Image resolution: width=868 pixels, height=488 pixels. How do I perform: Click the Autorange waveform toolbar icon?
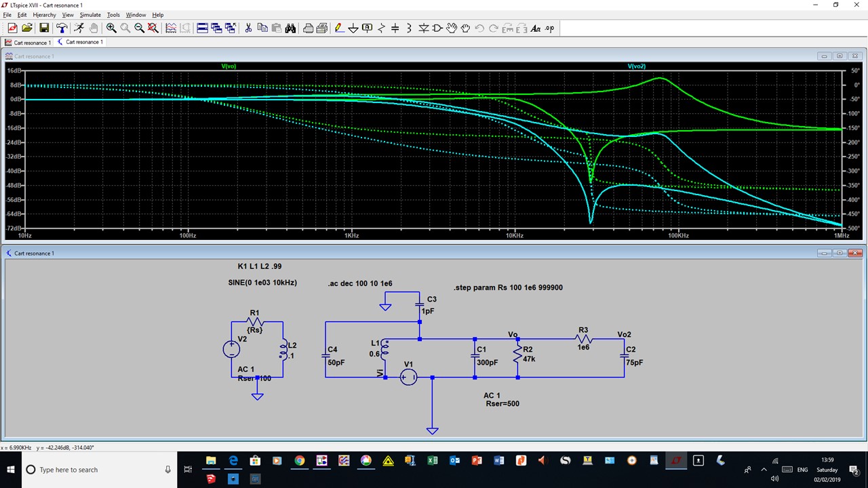coord(171,28)
